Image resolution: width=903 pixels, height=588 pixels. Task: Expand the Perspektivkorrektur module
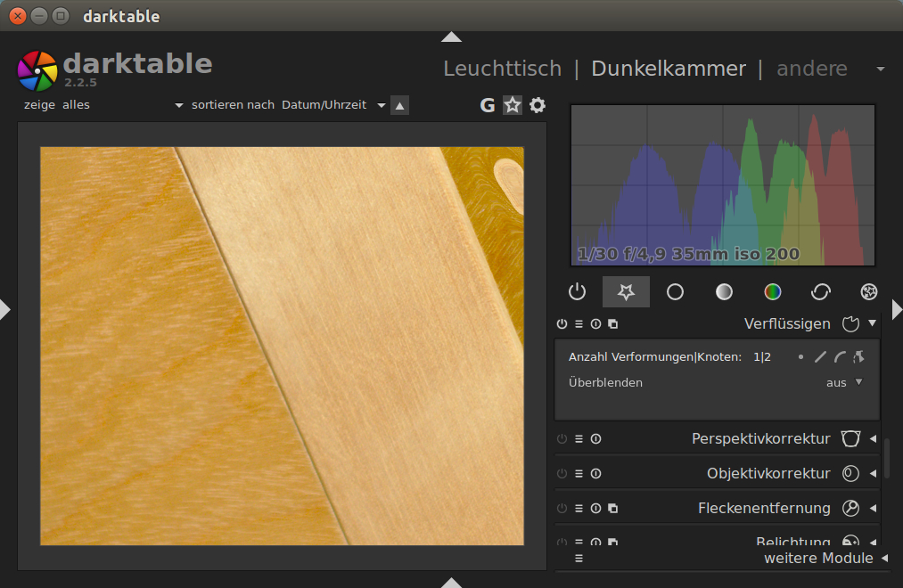click(x=873, y=439)
